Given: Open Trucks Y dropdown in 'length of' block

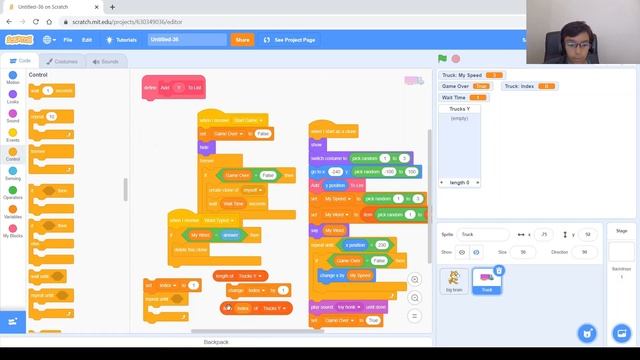Looking at the screenshot, I should point(260,276).
